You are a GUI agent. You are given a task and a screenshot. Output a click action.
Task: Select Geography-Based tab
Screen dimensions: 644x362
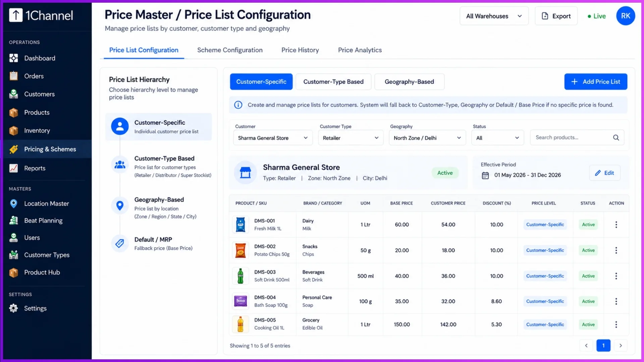pos(409,82)
